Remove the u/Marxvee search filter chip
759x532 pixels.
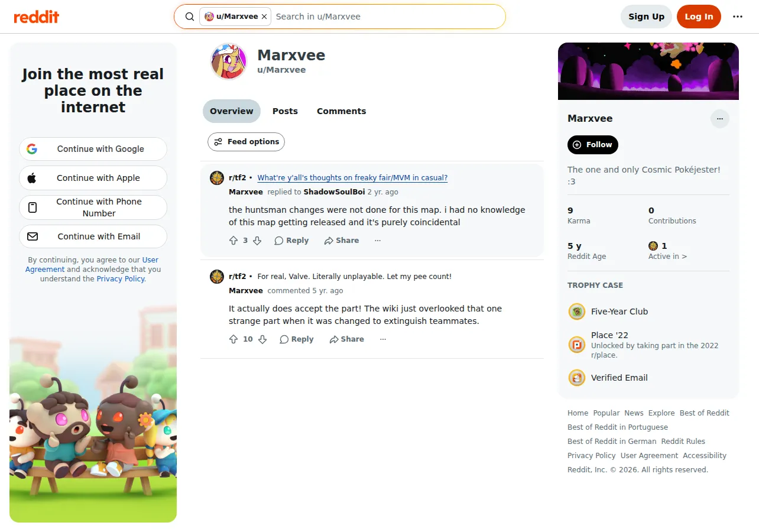point(264,17)
